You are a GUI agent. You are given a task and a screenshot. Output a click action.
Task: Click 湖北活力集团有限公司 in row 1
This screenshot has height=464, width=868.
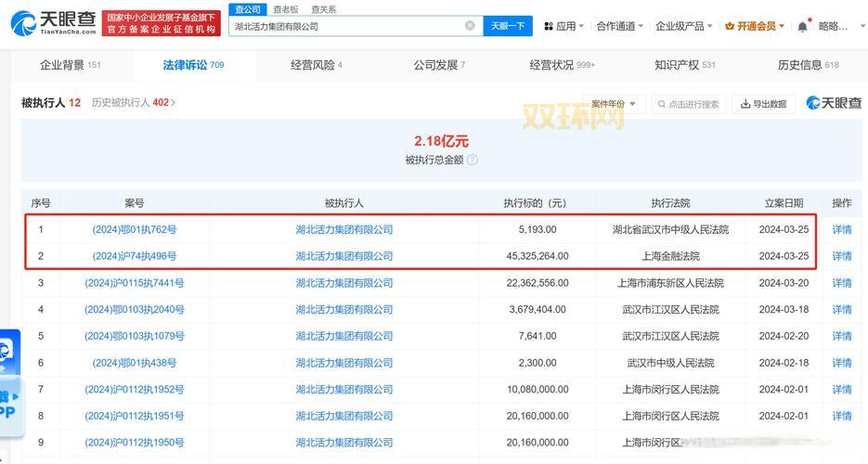point(344,229)
